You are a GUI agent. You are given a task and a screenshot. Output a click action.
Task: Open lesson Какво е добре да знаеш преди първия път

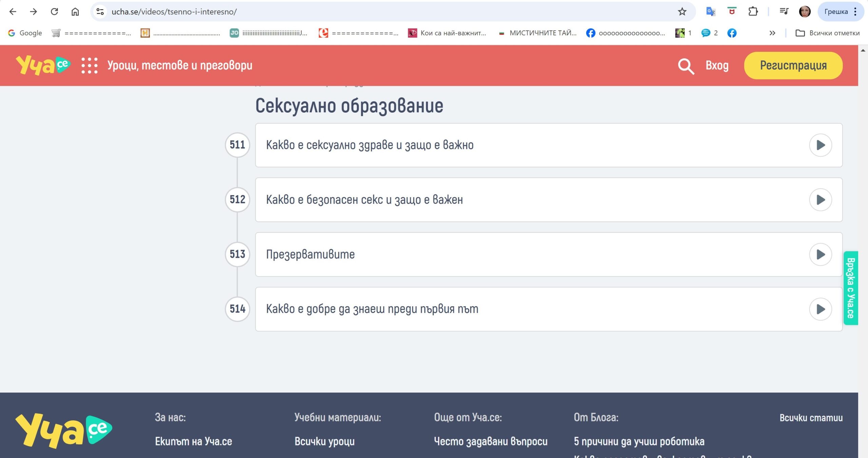click(372, 309)
